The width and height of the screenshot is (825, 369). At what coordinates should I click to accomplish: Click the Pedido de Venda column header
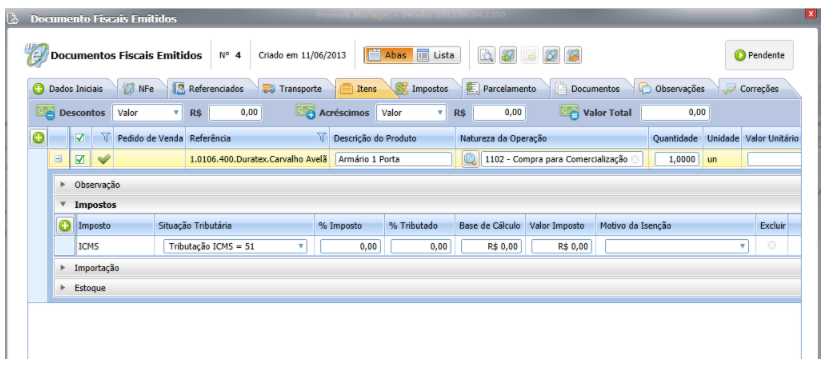pyautogui.click(x=149, y=138)
